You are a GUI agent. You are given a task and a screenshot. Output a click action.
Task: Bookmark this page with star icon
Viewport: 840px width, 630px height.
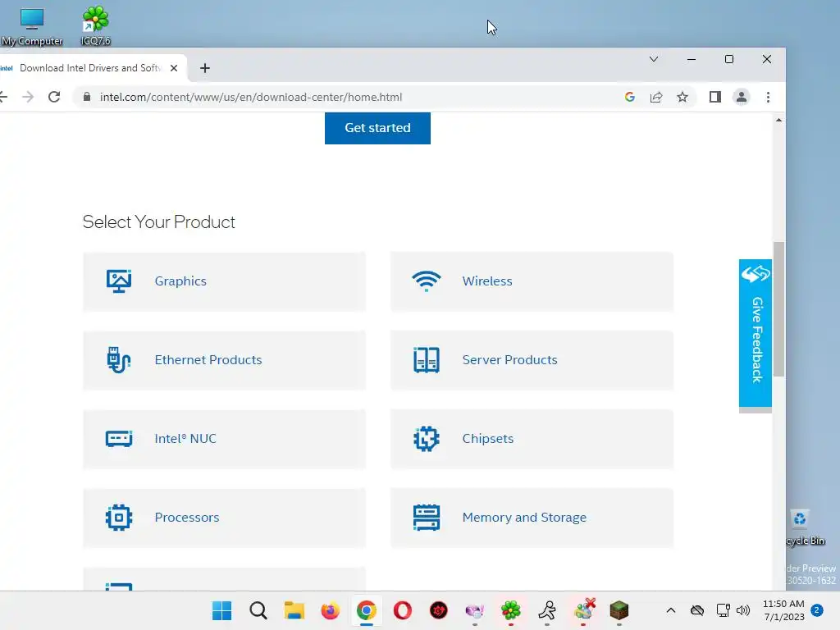click(x=682, y=97)
